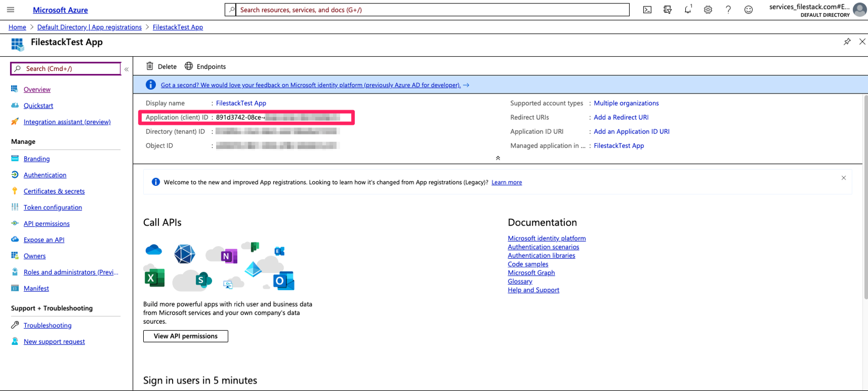
Task: Open Default Directory App registrations breadcrumb
Action: click(89, 27)
